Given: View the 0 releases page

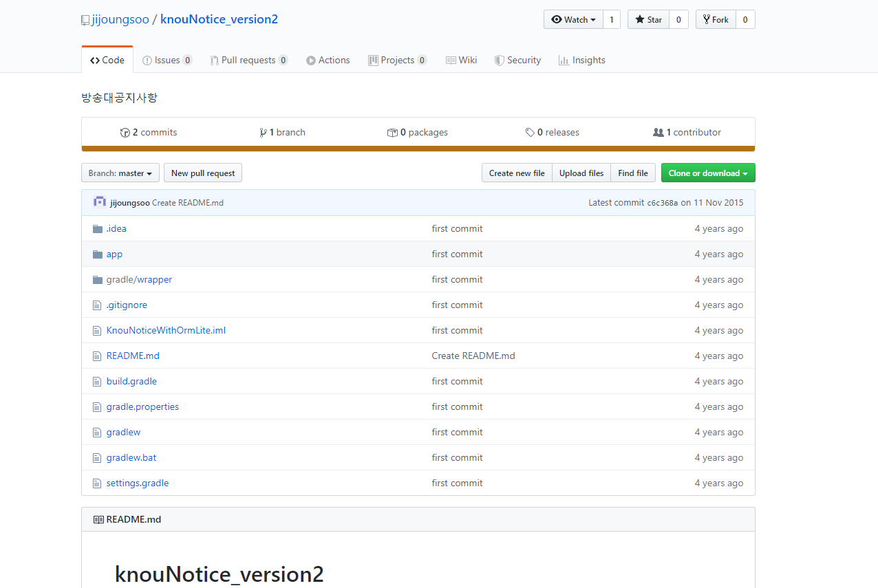Looking at the screenshot, I should (552, 133).
